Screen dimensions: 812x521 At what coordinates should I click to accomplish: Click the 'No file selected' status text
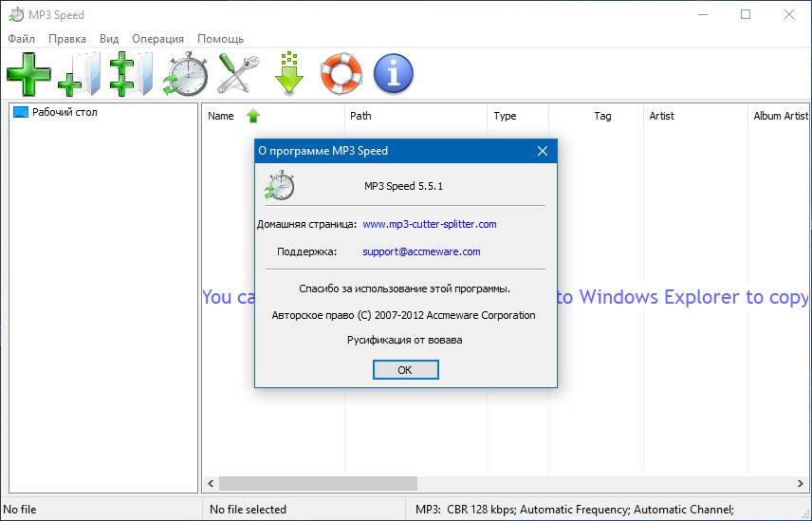coord(248,510)
